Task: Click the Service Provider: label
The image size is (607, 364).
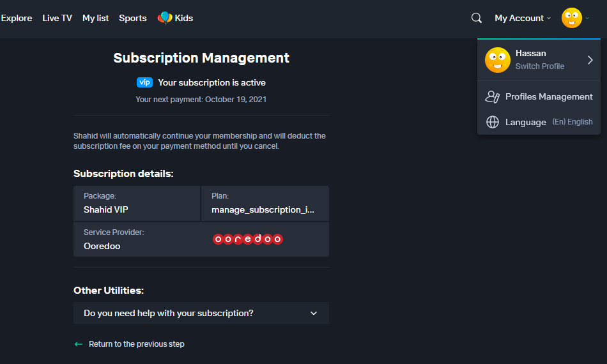Action: click(x=114, y=232)
